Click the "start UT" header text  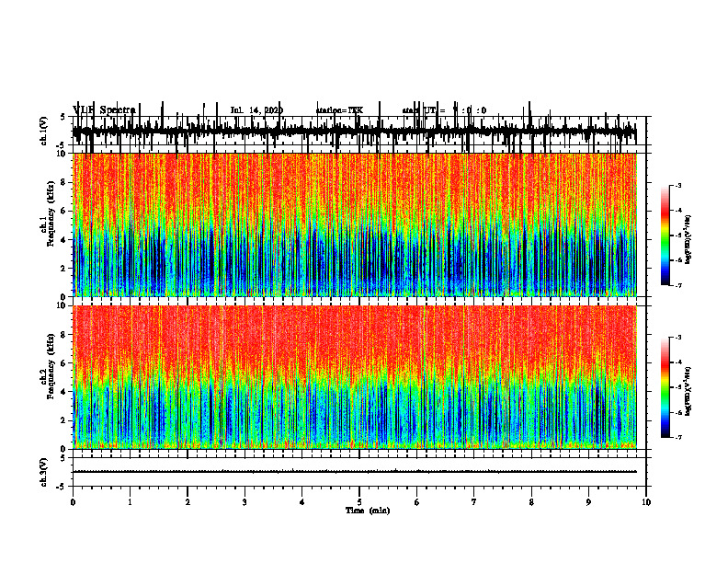coord(420,110)
